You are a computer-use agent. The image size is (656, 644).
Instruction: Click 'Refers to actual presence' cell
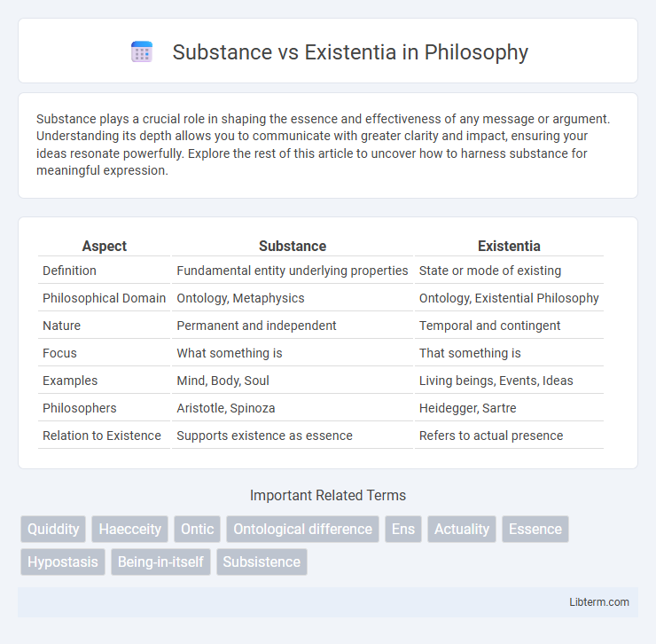click(x=509, y=436)
